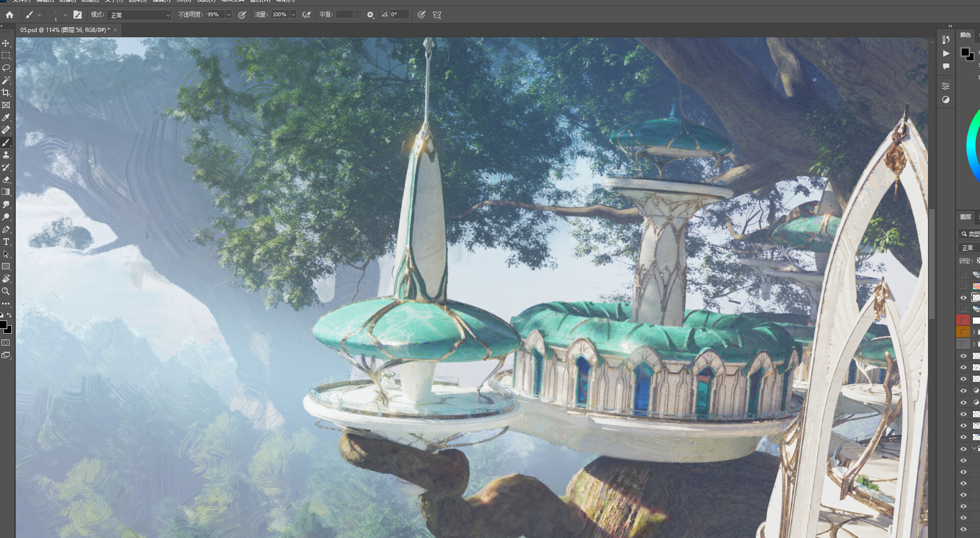
Task: Select the Path Selection tool
Action: tap(6, 254)
